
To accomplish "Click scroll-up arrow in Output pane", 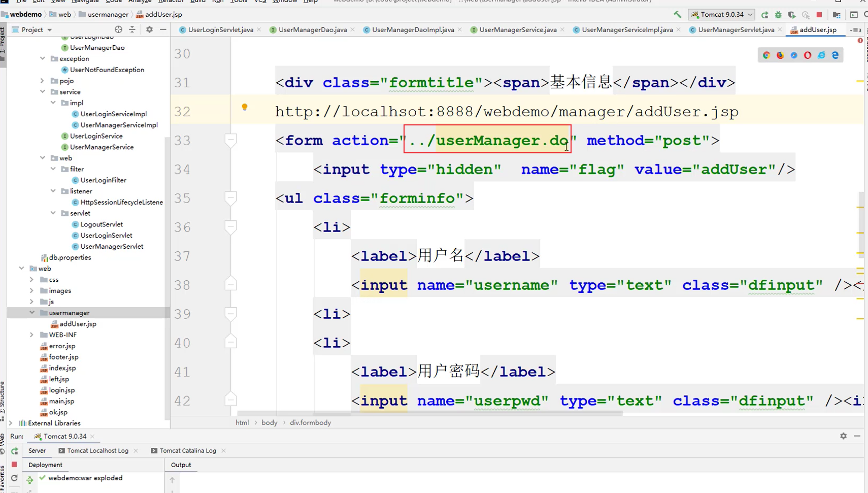I will pos(172,480).
